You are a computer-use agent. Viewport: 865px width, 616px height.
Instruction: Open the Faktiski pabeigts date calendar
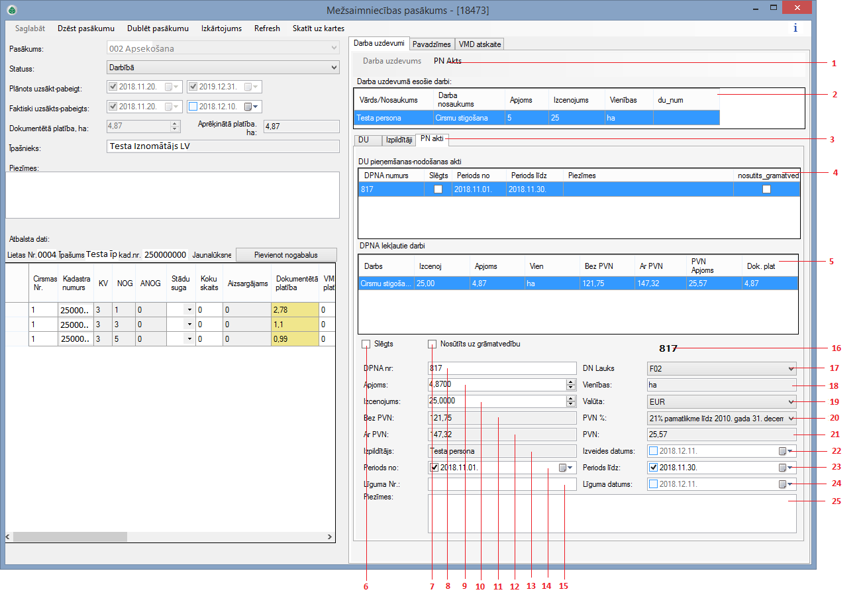pos(248,106)
